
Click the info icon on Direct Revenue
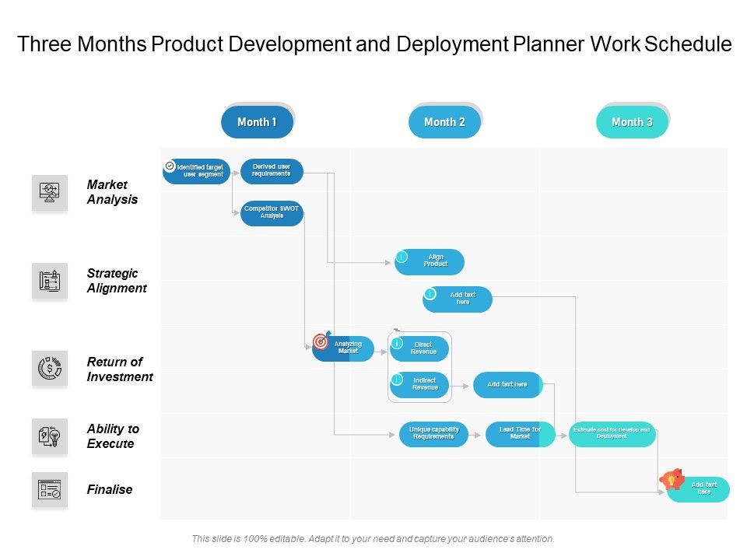click(x=397, y=343)
